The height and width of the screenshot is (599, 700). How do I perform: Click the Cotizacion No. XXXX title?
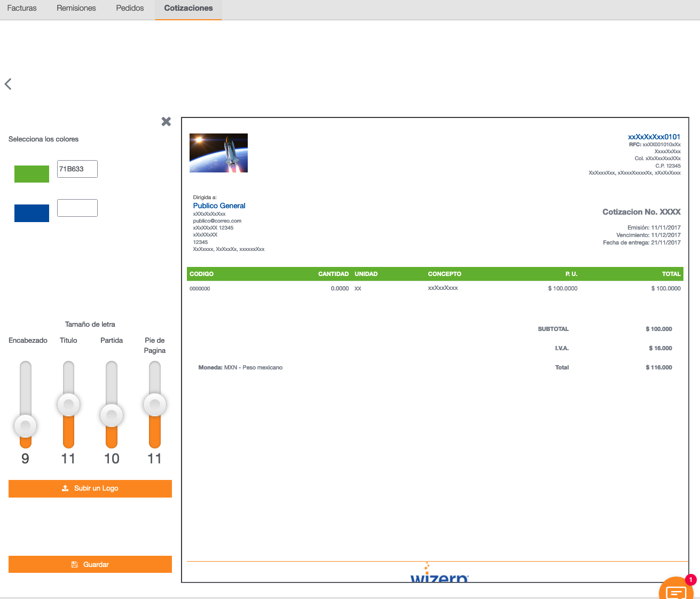(x=642, y=212)
